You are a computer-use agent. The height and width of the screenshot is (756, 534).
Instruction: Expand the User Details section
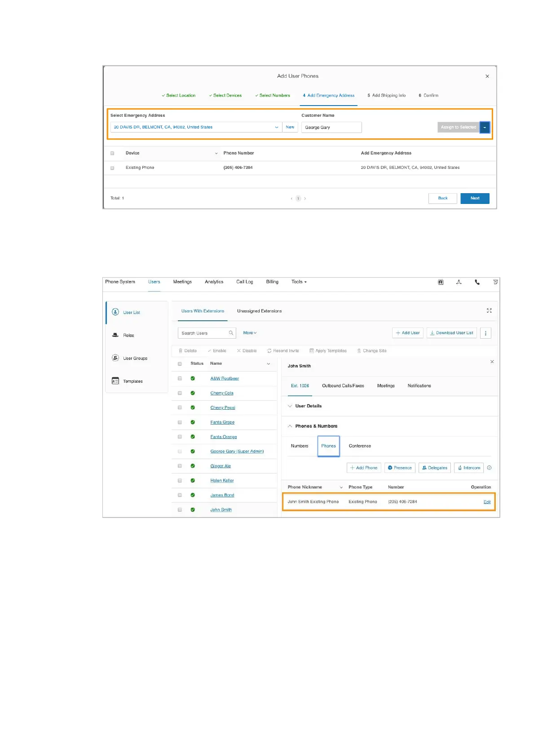pyautogui.click(x=290, y=406)
